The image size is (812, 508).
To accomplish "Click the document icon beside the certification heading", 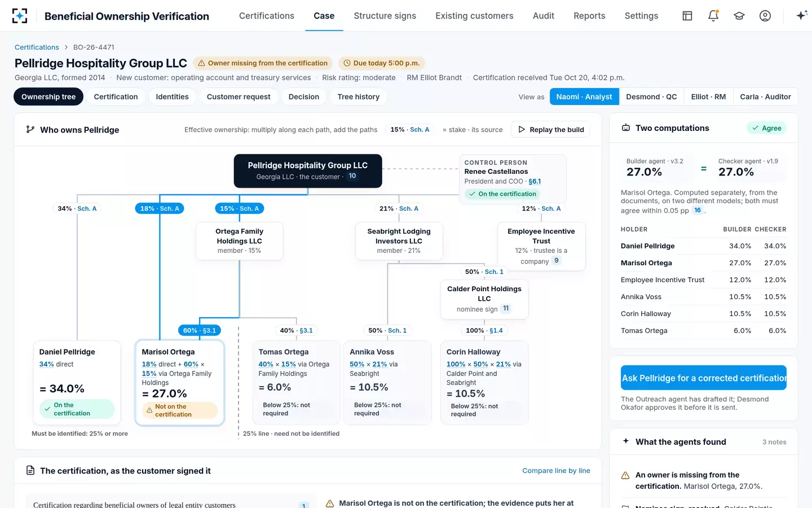I will (x=30, y=471).
